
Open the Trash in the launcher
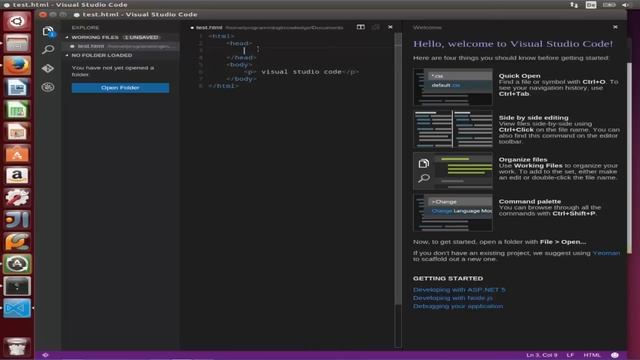17,347
